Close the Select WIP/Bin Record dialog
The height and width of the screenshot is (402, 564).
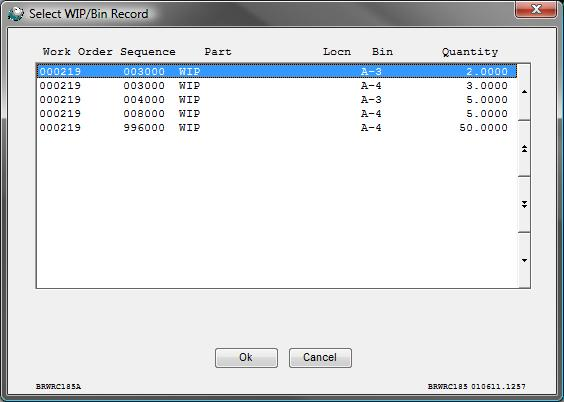(x=536, y=9)
